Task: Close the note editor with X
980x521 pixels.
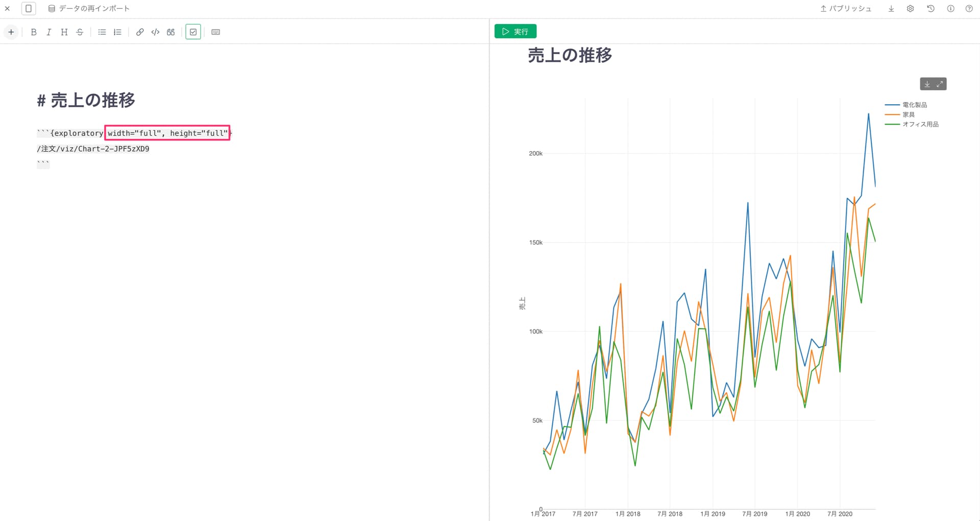Action: 7,9
